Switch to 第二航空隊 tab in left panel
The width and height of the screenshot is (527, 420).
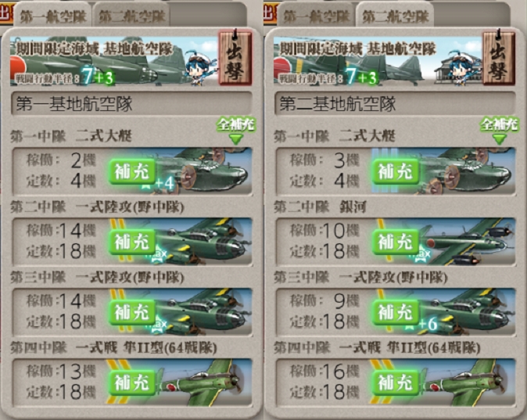pyautogui.click(x=131, y=16)
